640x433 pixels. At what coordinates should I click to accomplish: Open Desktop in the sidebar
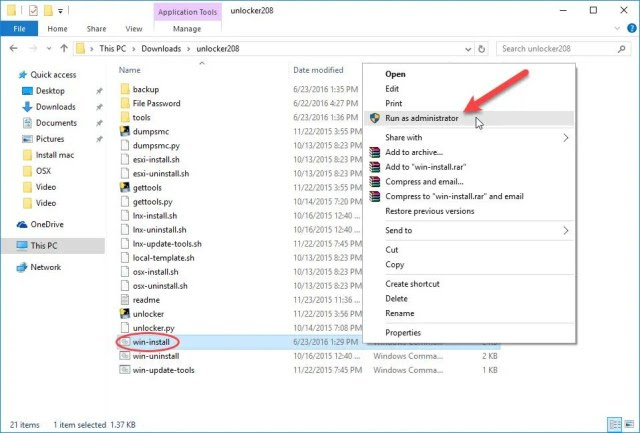(x=50, y=91)
